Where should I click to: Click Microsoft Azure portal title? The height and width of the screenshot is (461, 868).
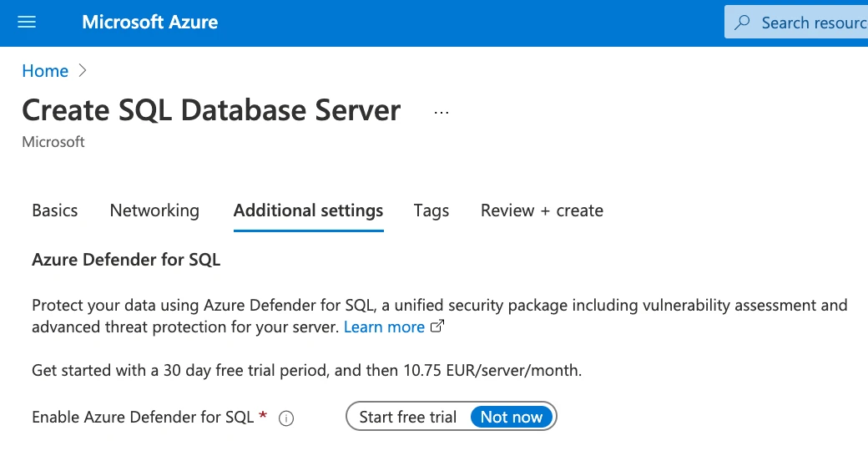point(150,23)
